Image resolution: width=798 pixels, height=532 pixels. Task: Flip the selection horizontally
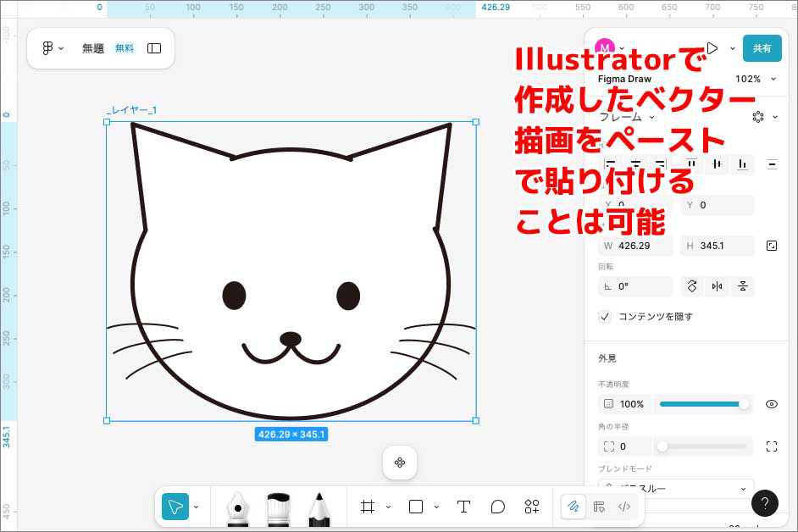pyautogui.click(x=718, y=286)
